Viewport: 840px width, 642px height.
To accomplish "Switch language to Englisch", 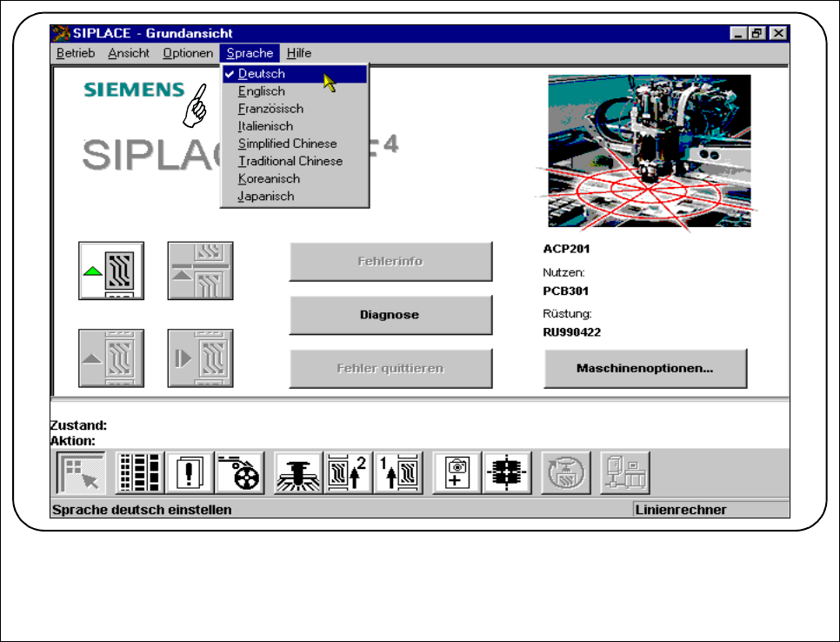I will pos(295,91).
